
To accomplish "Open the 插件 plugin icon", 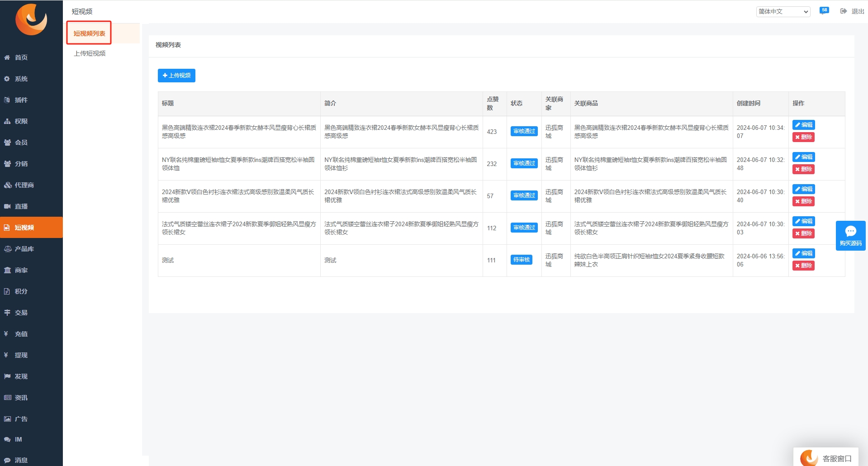I will 7,100.
